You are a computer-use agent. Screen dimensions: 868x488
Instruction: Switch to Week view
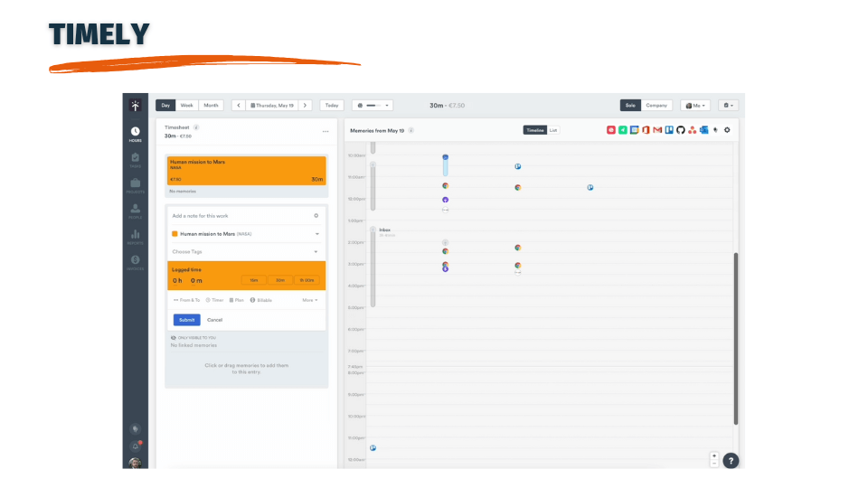pos(187,105)
